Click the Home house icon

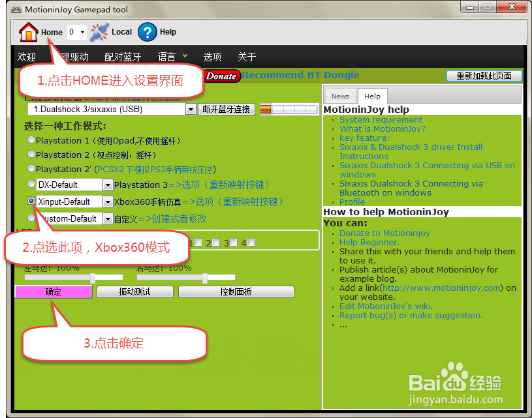[x=29, y=32]
